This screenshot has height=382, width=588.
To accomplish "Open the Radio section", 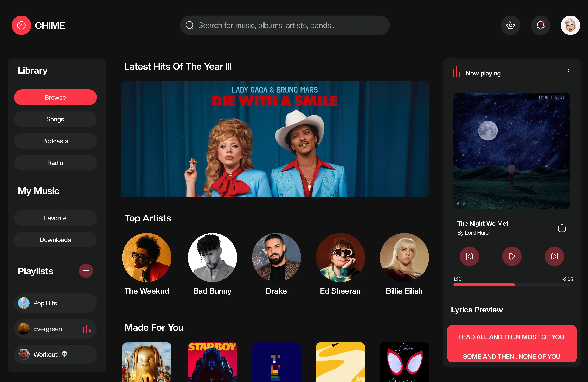I will pos(55,163).
